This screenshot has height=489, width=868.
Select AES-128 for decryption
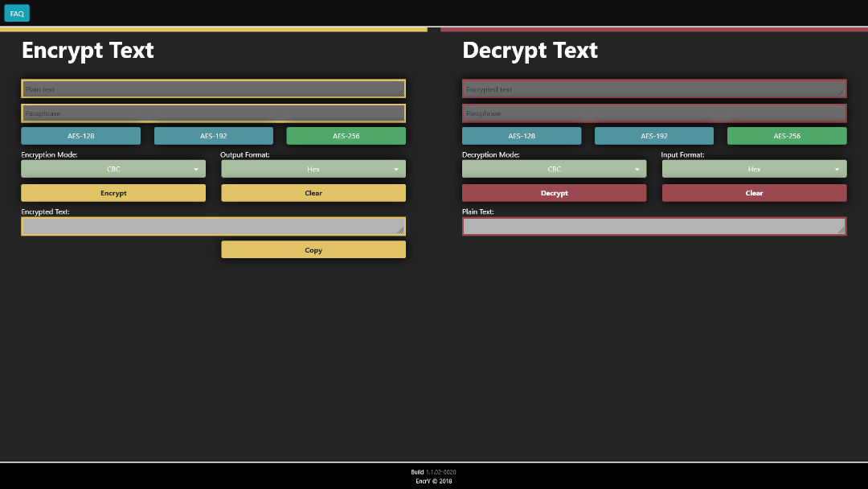click(x=522, y=136)
